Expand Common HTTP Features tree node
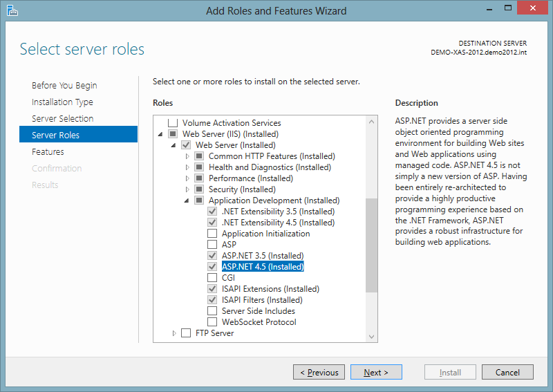Screen dimensions: 553x392 pyautogui.click(x=187, y=156)
